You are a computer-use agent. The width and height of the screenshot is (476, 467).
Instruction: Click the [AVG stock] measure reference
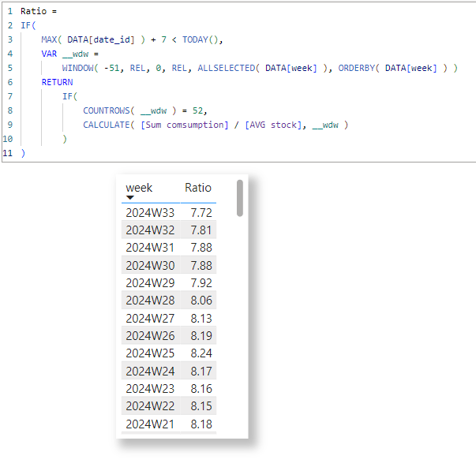(273, 125)
